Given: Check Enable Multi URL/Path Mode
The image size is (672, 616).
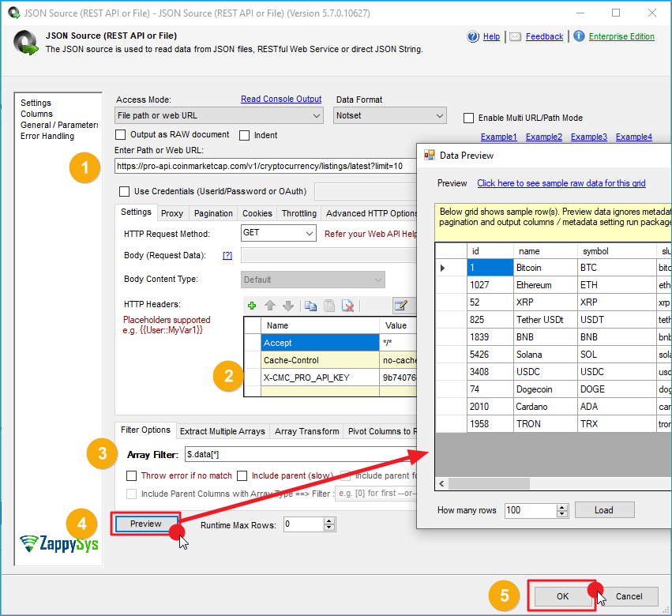Looking at the screenshot, I should coord(468,118).
